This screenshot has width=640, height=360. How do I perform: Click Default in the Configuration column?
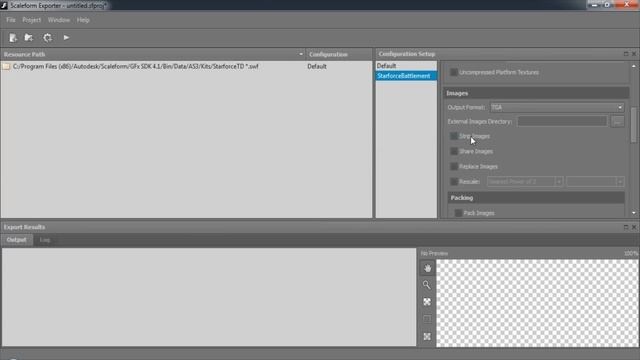tap(317, 67)
